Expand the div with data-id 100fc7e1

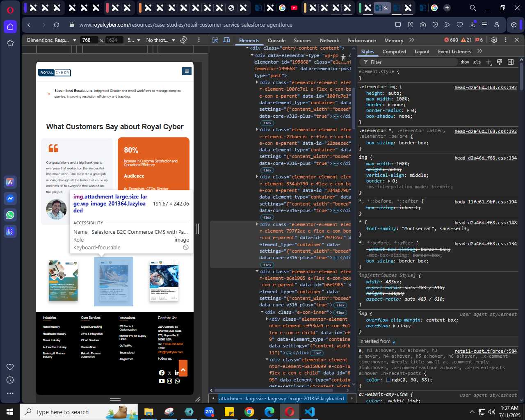257,83
